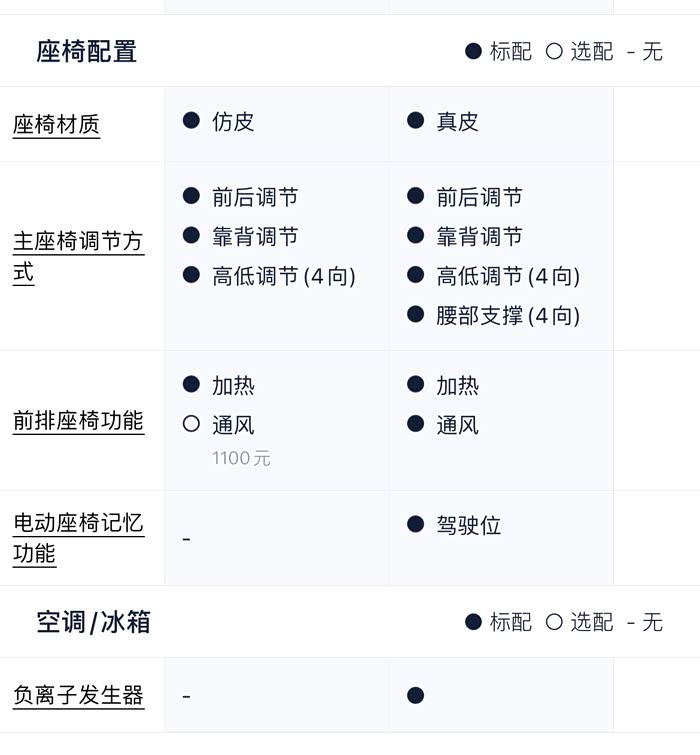Screen dimensions: 700x755
Task: Click the 腰部支撑 (4向) feature text
Action: [508, 316]
